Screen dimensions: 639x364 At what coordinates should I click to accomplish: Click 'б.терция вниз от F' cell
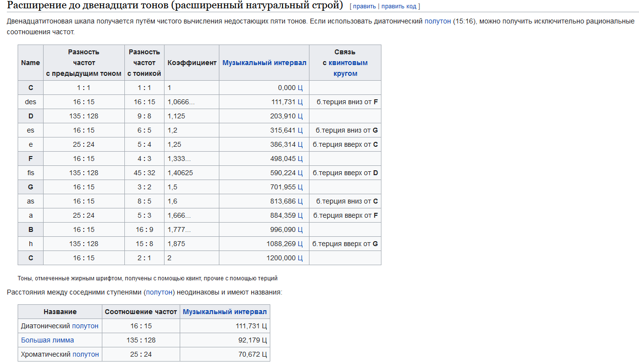pos(345,102)
